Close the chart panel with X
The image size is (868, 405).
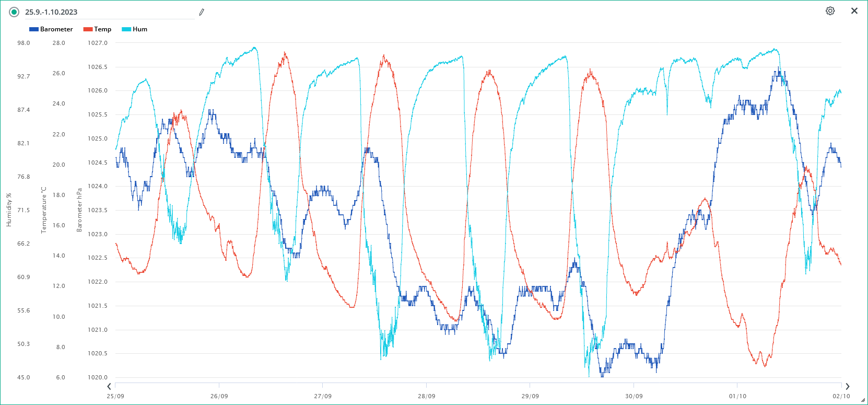coord(854,11)
